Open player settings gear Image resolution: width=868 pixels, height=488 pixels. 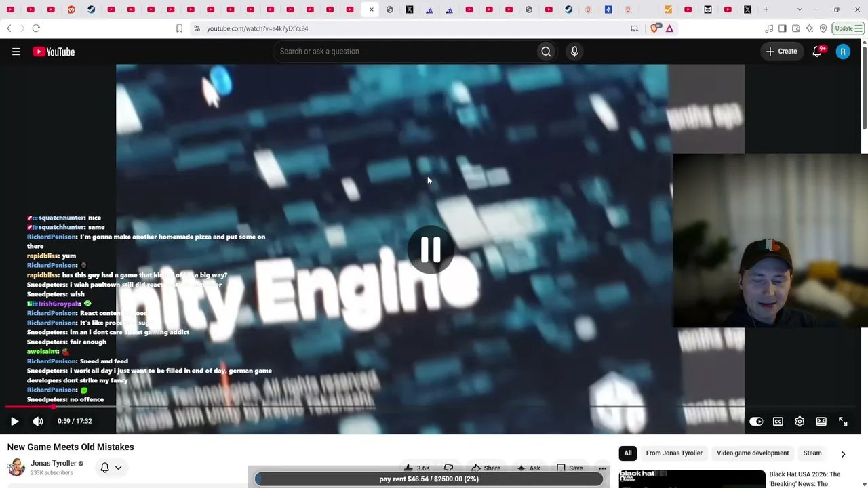pyautogui.click(x=800, y=422)
